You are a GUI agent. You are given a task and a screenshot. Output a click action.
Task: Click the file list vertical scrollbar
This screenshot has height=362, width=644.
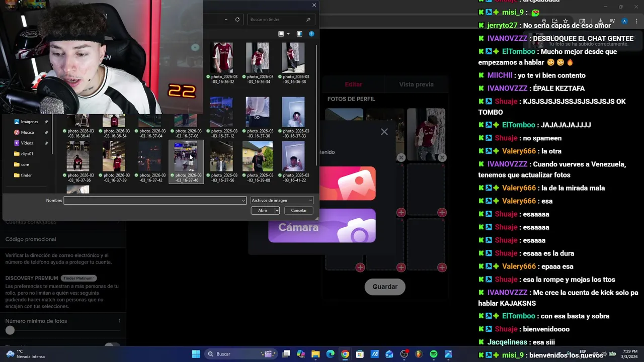316,105
